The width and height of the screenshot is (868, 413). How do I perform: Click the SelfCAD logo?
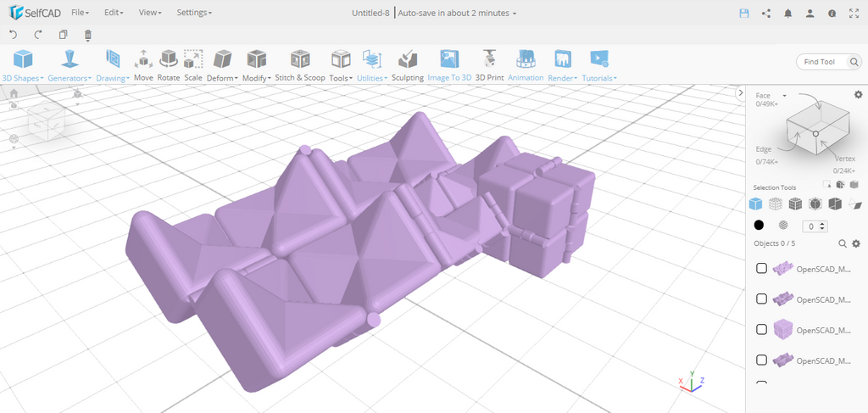pos(34,13)
